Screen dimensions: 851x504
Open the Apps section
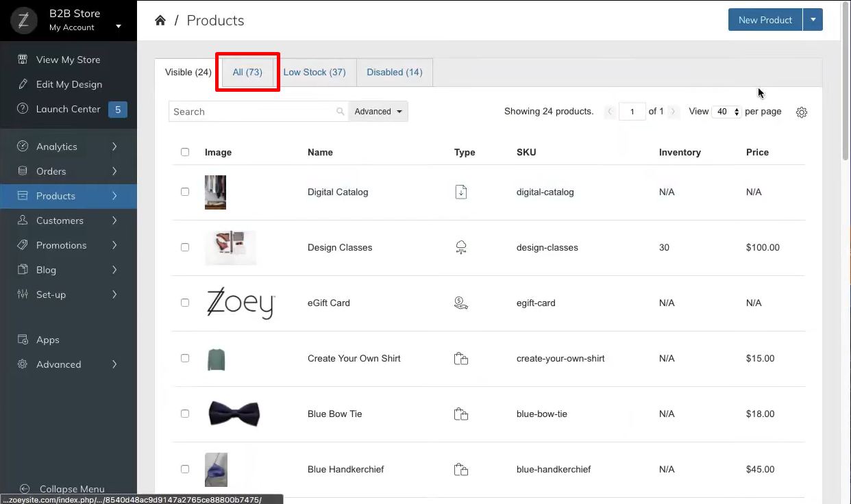point(46,339)
